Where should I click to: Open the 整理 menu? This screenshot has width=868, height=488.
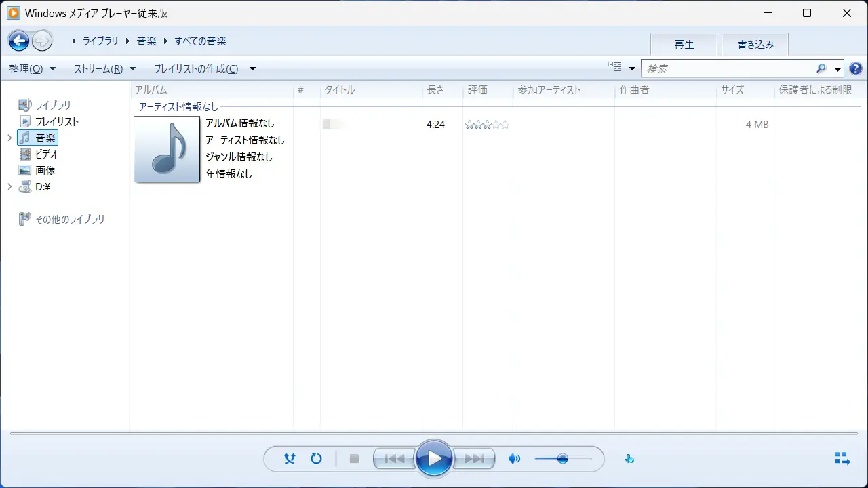click(x=31, y=68)
